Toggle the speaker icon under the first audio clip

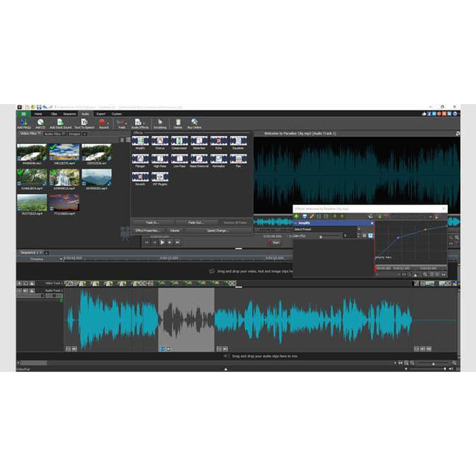click(x=74, y=349)
